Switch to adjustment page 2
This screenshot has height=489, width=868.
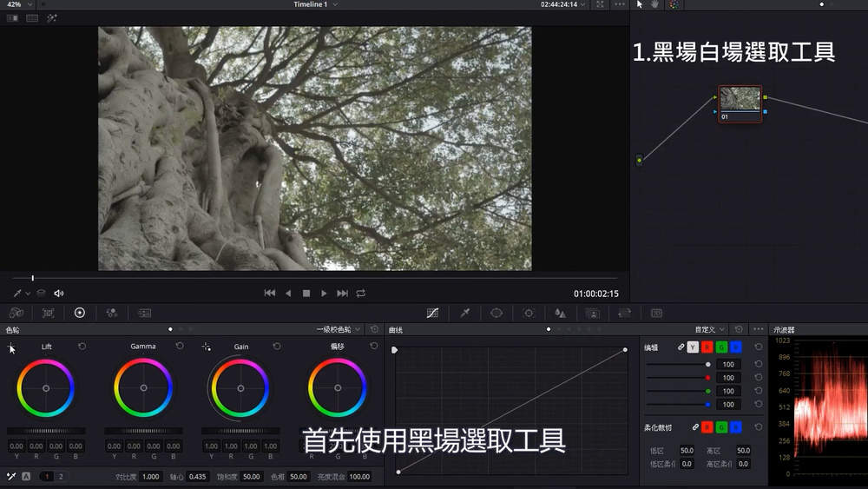click(61, 476)
